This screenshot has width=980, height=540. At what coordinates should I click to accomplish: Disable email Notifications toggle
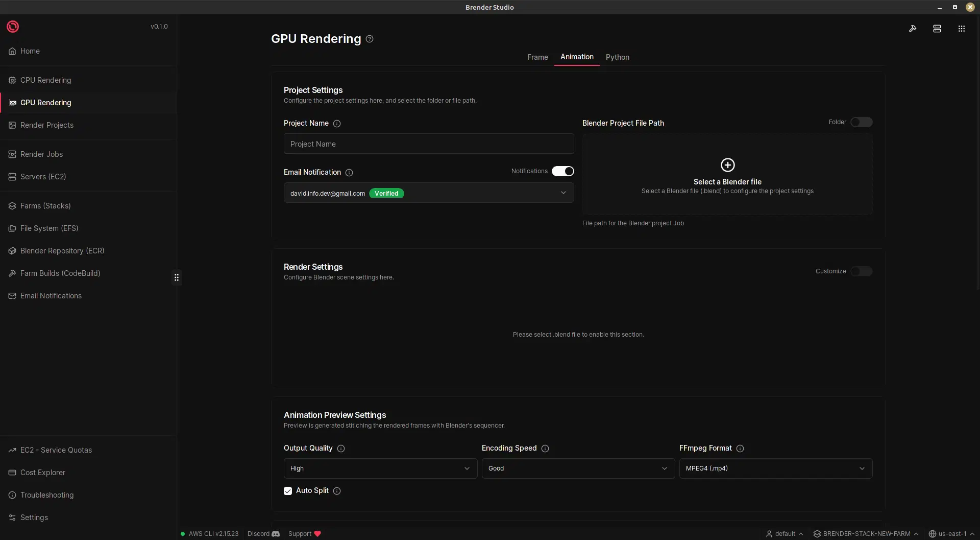pos(562,171)
